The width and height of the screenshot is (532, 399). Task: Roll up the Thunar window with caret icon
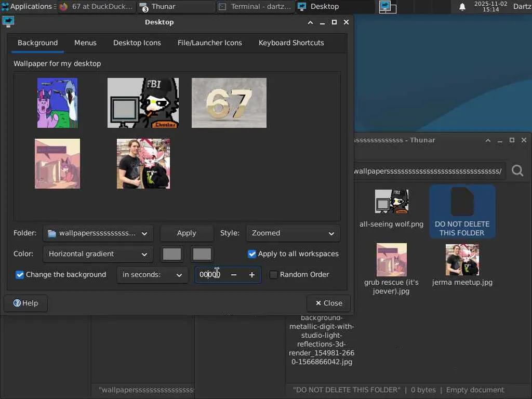coord(488,140)
